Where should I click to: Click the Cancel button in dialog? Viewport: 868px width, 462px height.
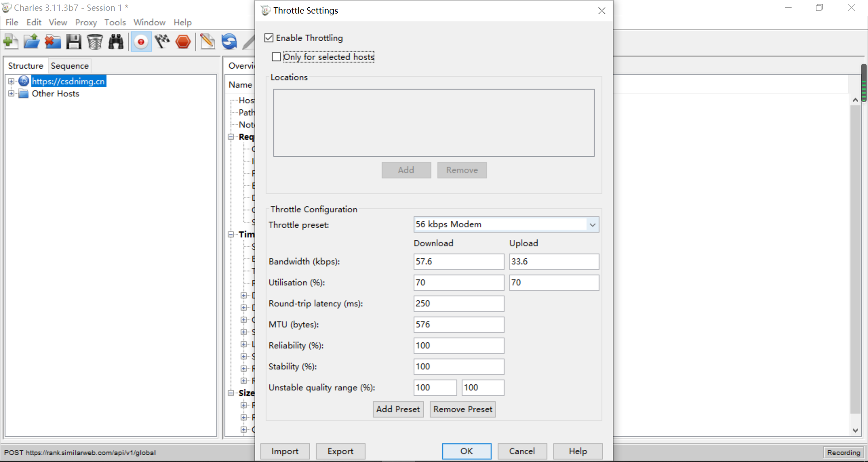(522, 451)
